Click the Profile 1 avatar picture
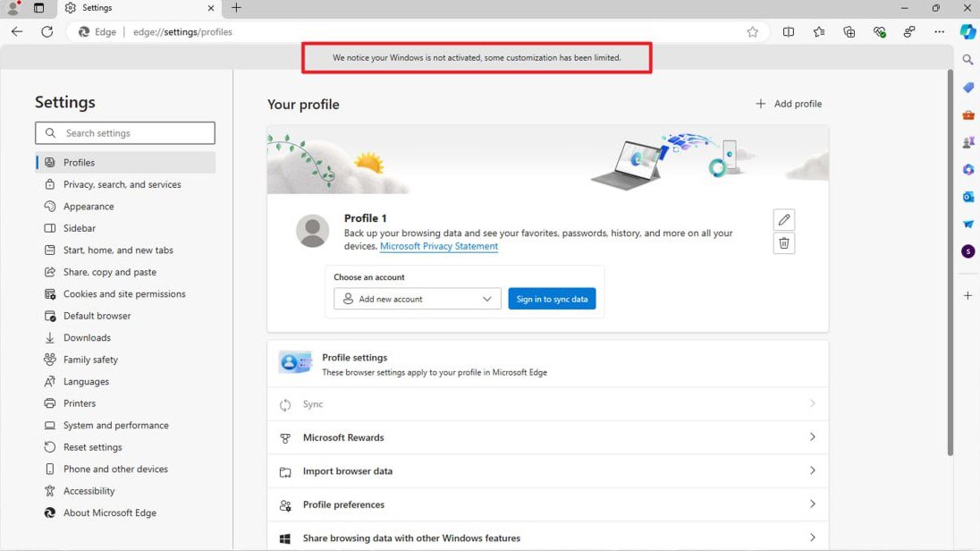 pyautogui.click(x=312, y=231)
